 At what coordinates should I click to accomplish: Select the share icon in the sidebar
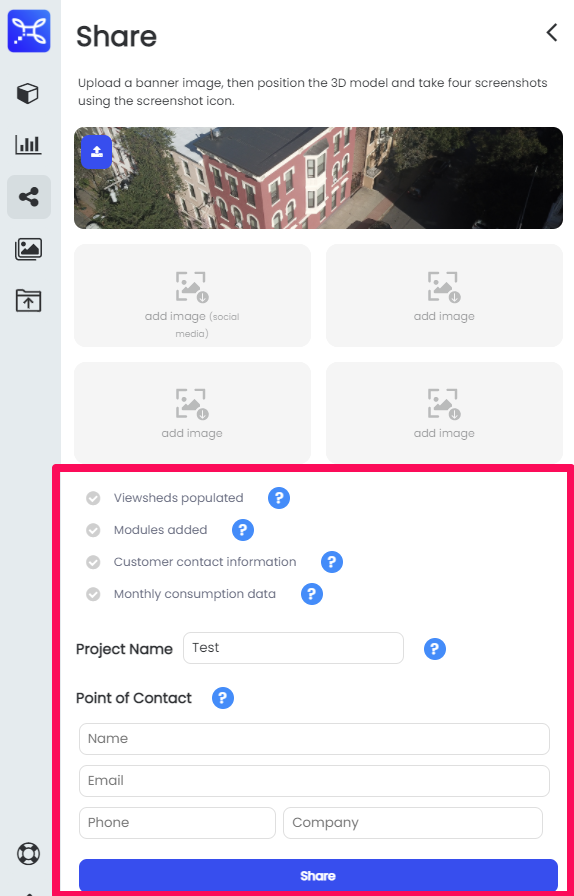pyautogui.click(x=29, y=197)
